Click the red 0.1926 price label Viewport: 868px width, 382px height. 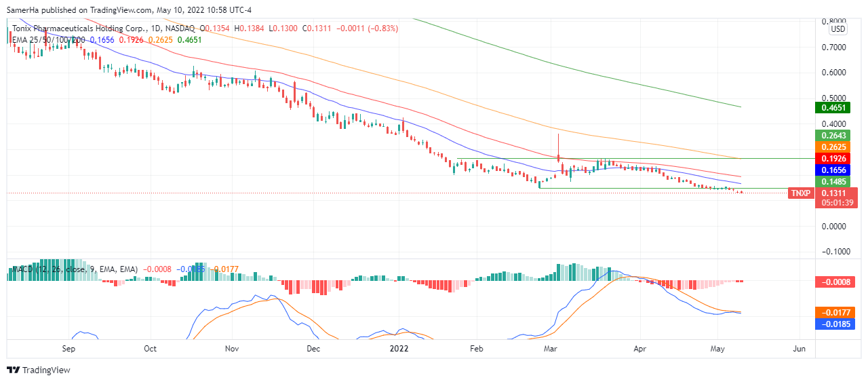(x=831, y=159)
